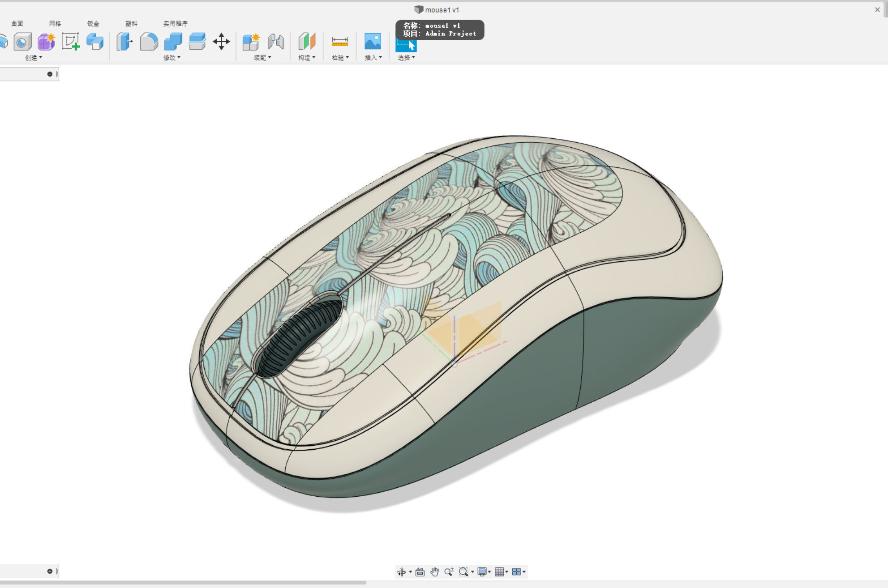Viewport: 888px width, 588px height.
Task: Click the Offset Face icon
Action: [197, 42]
